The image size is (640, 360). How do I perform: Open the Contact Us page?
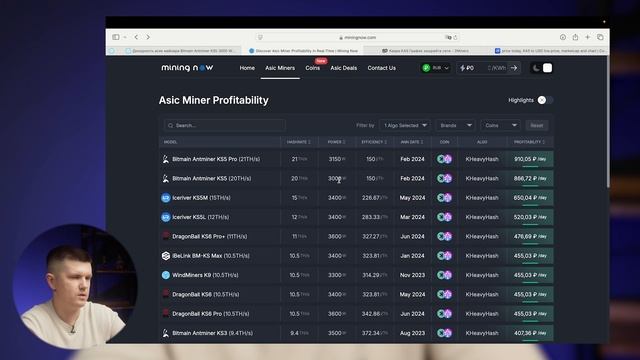tap(382, 68)
